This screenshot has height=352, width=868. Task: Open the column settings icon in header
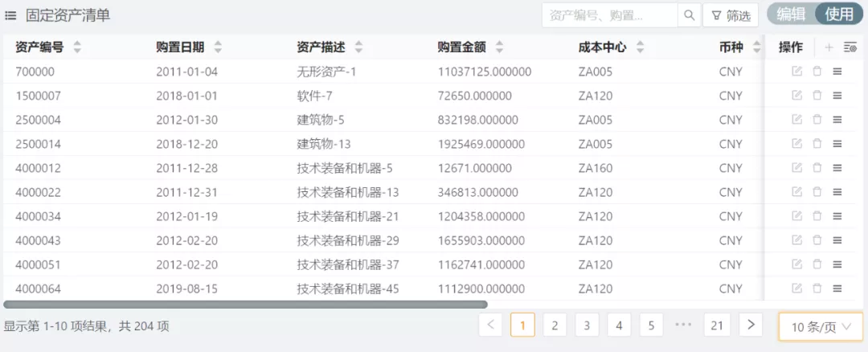(x=850, y=47)
